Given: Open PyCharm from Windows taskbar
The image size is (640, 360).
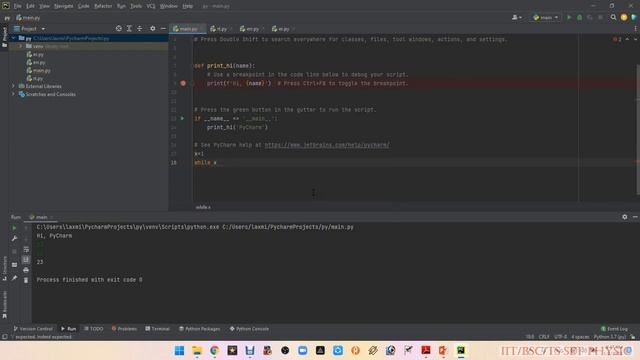Looking at the screenshot, I should point(461,350).
